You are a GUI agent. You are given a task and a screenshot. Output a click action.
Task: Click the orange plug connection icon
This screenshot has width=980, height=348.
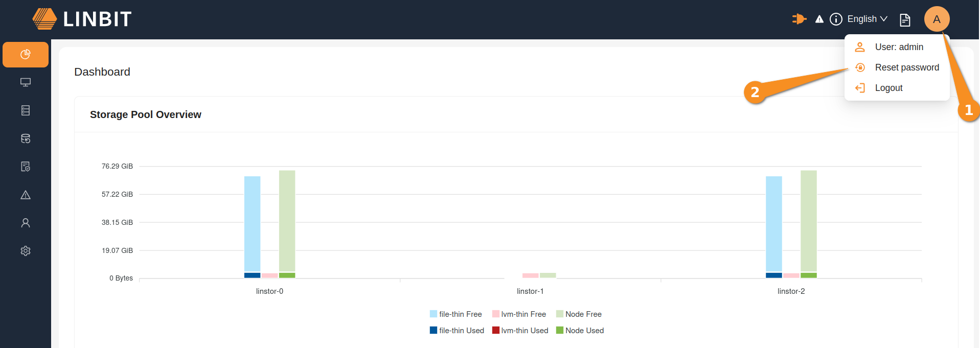coord(799,19)
